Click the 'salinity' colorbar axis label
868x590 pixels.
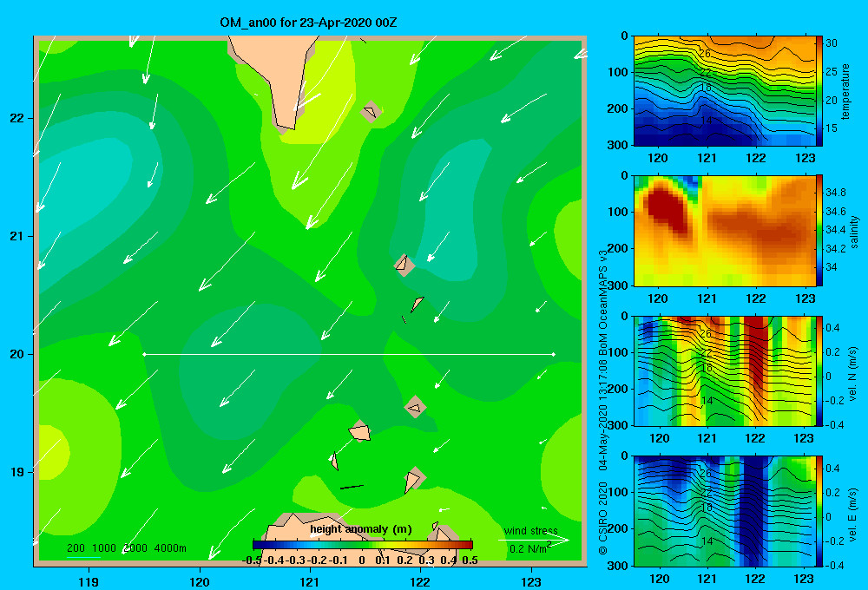[x=854, y=232]
